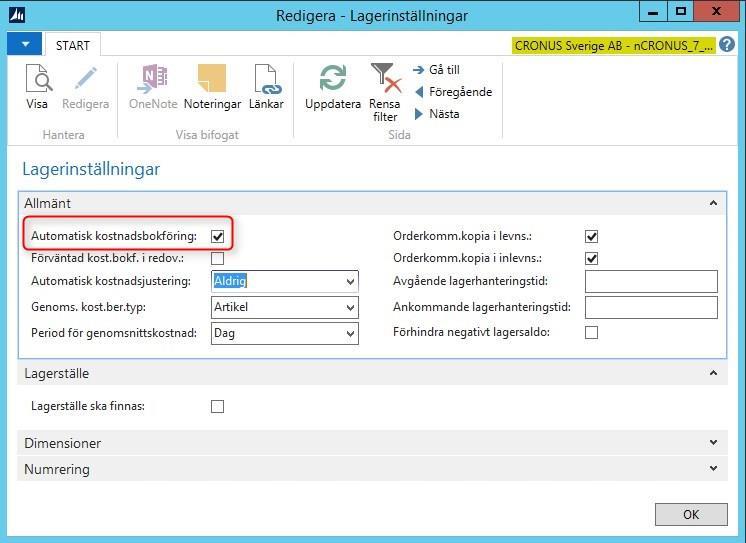
Task: Expand the Dimensioner section
Action: (713, 443)
